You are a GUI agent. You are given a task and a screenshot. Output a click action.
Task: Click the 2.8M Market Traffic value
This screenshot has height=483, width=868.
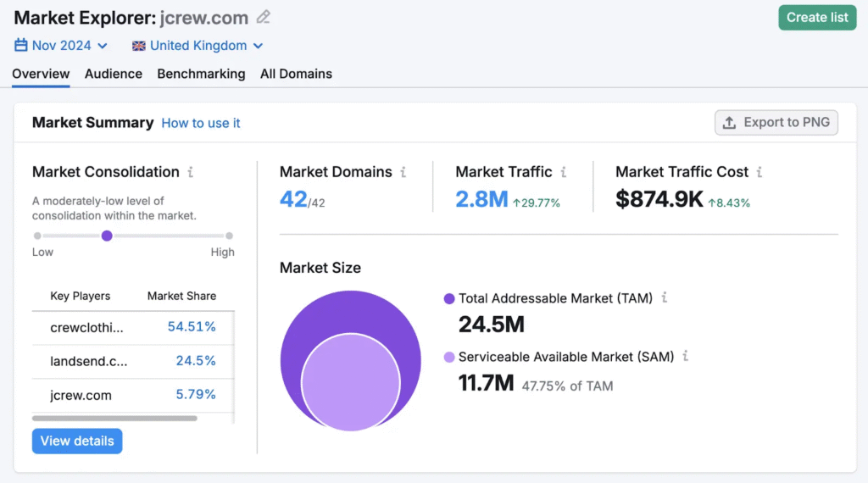tap(481, 199)
